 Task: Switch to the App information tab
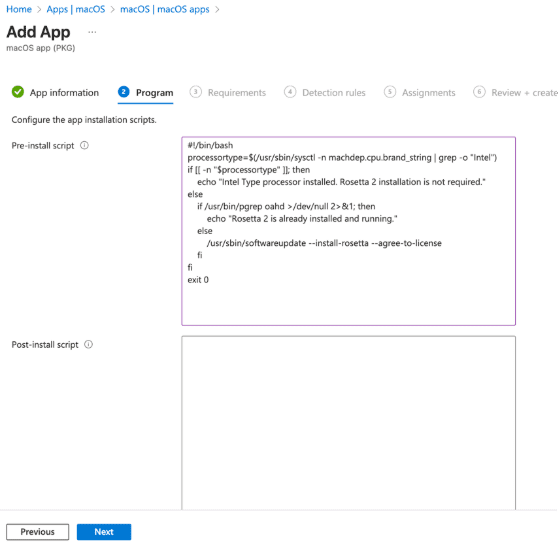click(64, 93)
